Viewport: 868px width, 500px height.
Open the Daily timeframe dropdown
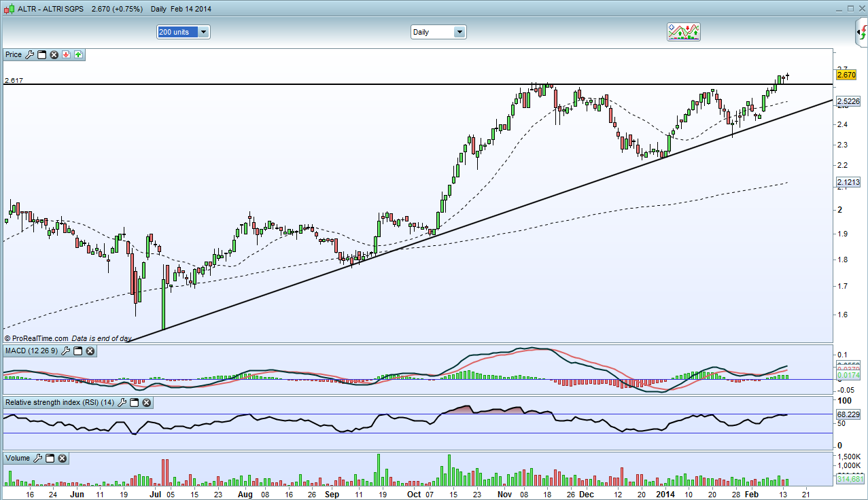click(438, 32)
